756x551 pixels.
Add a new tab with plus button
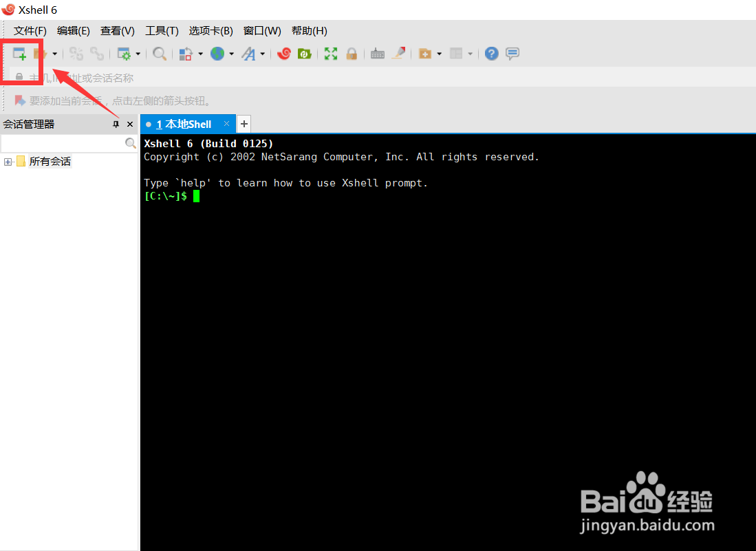(x=244, y=124)
